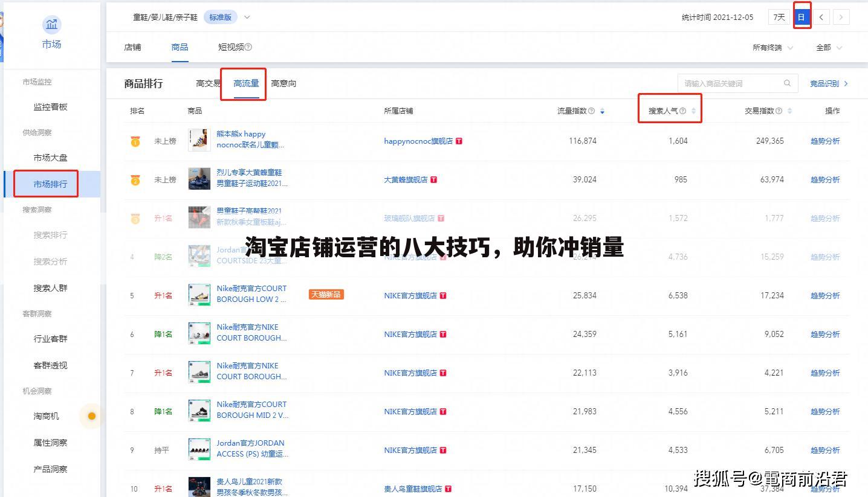Expand 童鞋/婴儿鞋/亲子鞋 category dropdown
Screen dimensions: 868x497
247,18
